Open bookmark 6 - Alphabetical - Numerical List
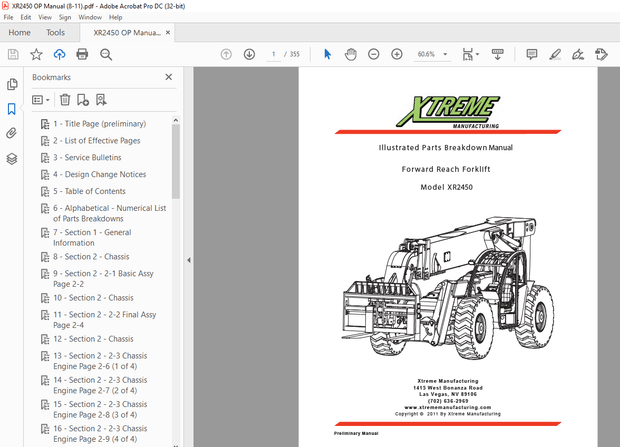620x447 pixels. click(110, 213)
